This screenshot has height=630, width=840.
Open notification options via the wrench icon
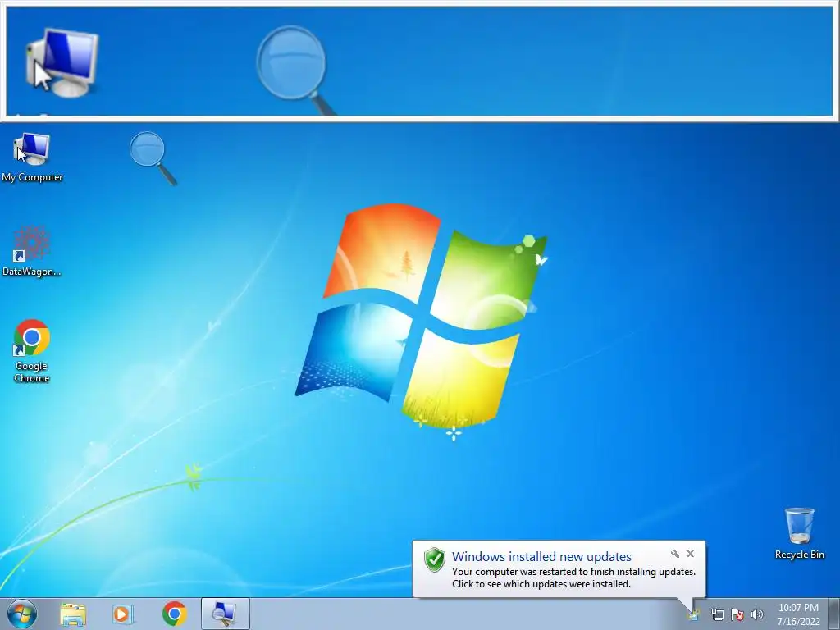pos(675,554)
